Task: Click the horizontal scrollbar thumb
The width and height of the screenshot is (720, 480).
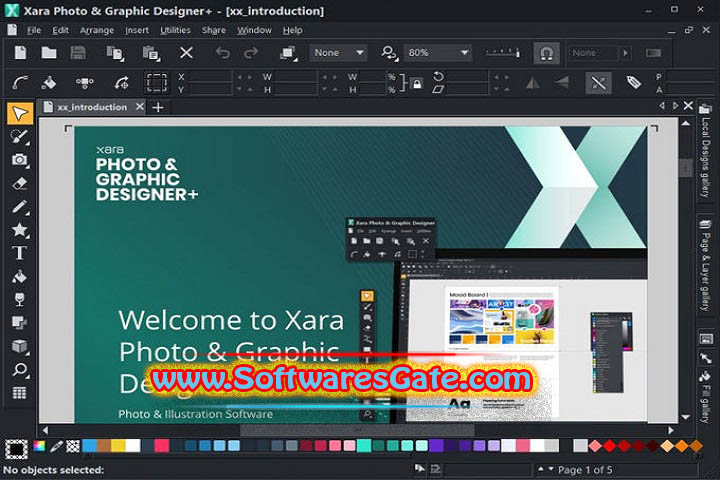Action: click(x=357, y=430)
